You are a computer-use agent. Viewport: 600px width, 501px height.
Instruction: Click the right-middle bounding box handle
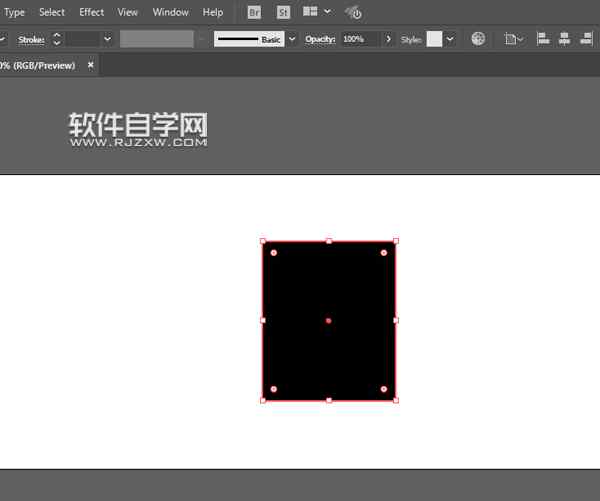396,320
